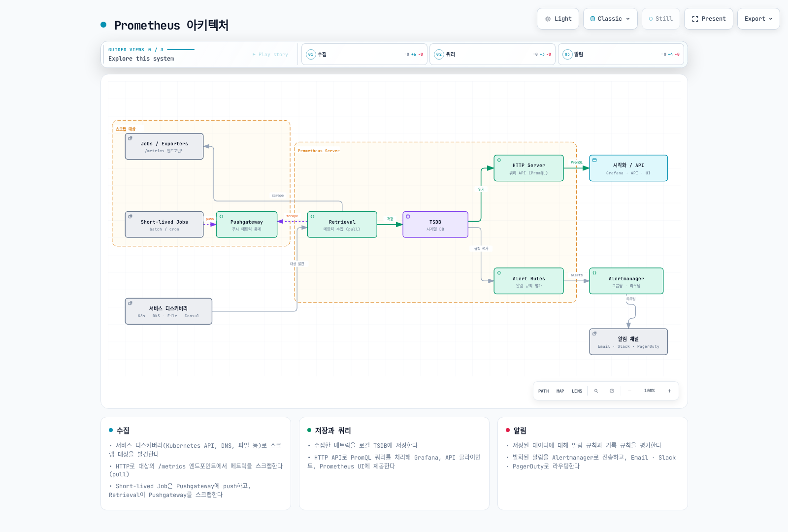The height and width of the screenshot is (532, 788).
Task: Click the '읽기' edge label
Action: tap(481, 190)
